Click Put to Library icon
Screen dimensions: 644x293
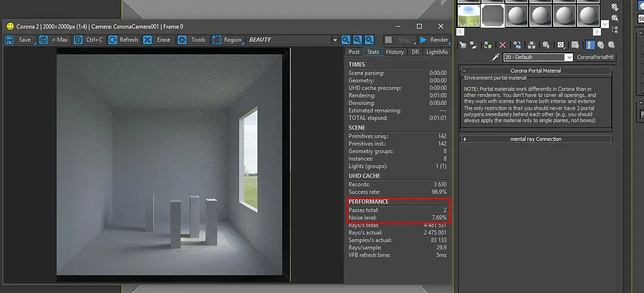pyautogui.click(x=546, y=45)
